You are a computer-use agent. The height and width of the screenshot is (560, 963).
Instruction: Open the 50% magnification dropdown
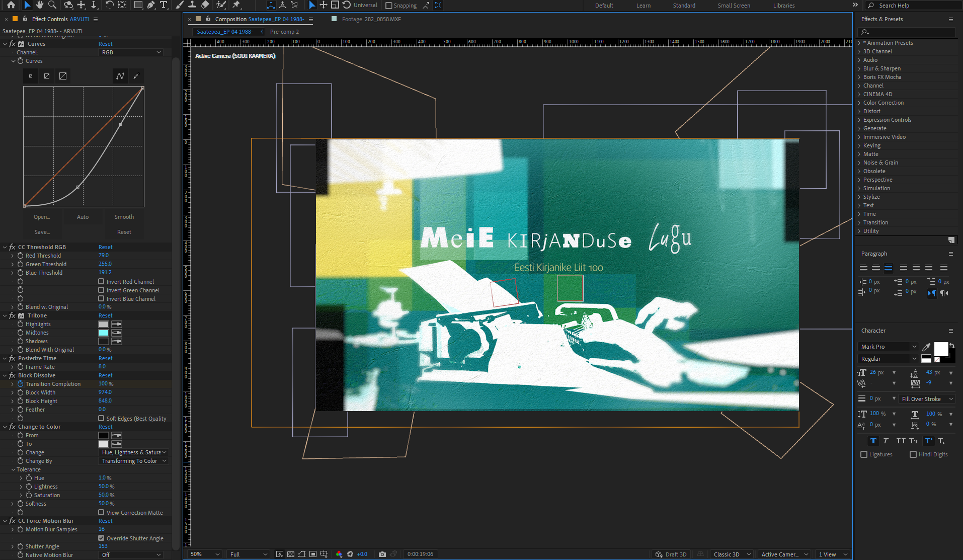click(205, 554)
